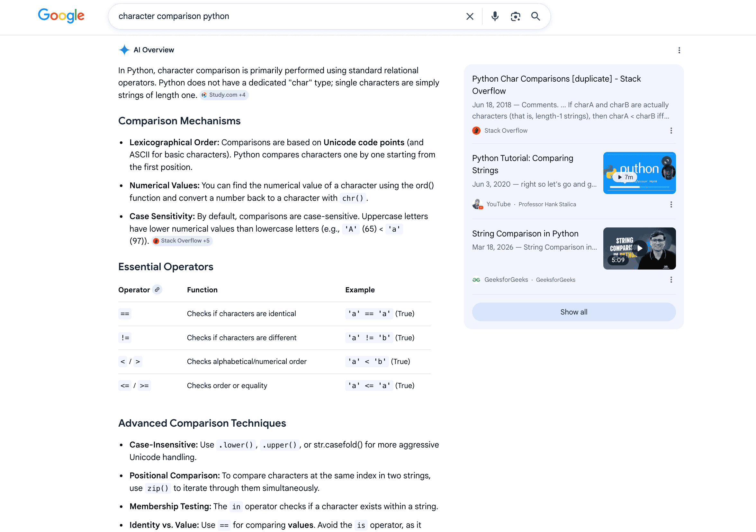Play the 5:09 String Comparison video thumbnail

click(639, 248)
